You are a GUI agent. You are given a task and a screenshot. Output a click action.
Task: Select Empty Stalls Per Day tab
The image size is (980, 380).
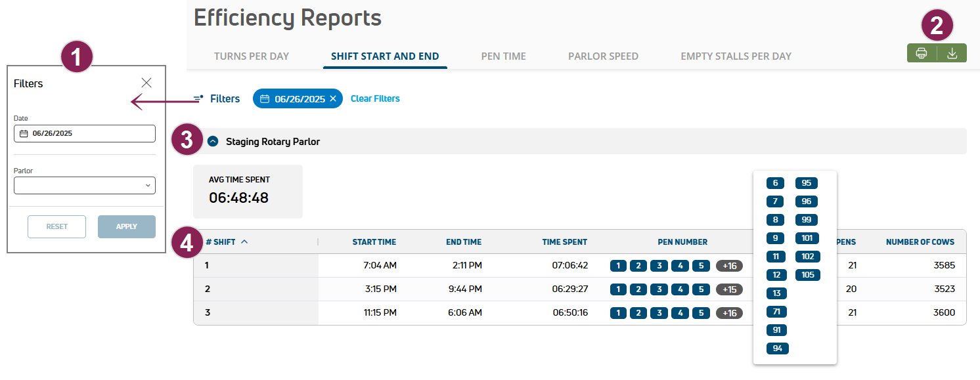736,56
